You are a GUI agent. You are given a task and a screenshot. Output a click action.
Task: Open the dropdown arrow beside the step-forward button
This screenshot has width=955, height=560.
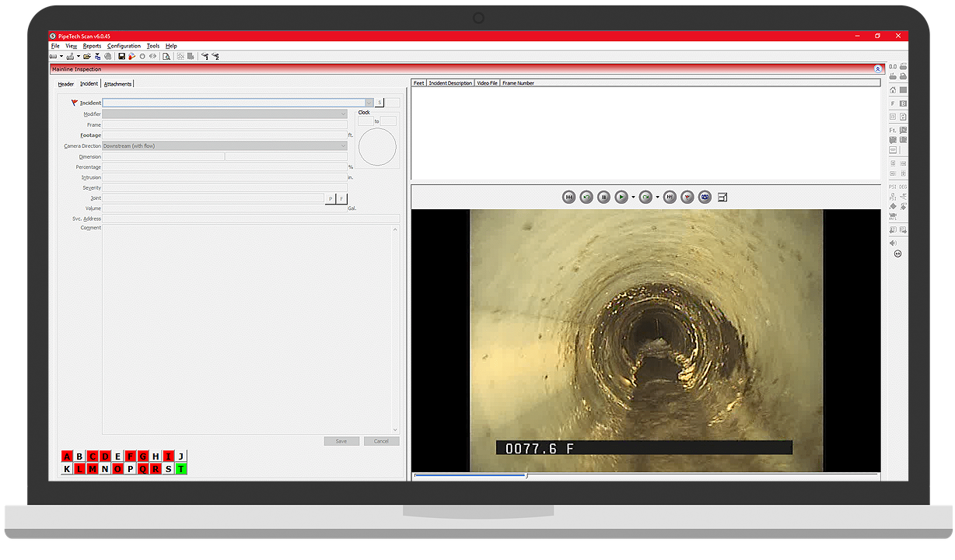pos(657,198)
